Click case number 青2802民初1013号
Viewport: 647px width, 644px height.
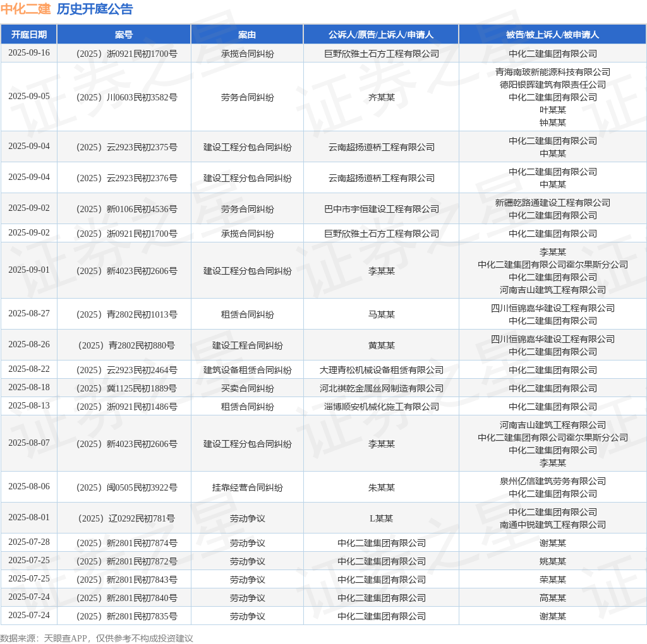point(126,314)
